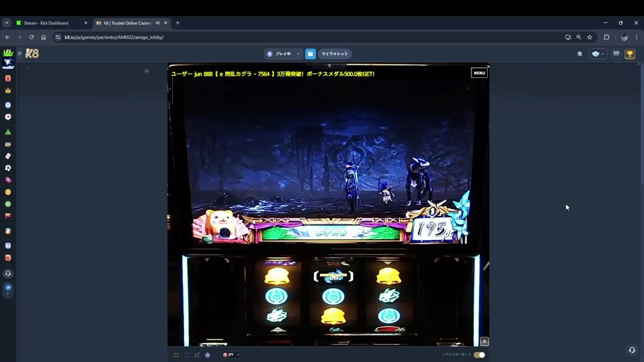Collapse game header with double chevron
This screenshot has height=362, width=644.
click(x=329, y=65)
